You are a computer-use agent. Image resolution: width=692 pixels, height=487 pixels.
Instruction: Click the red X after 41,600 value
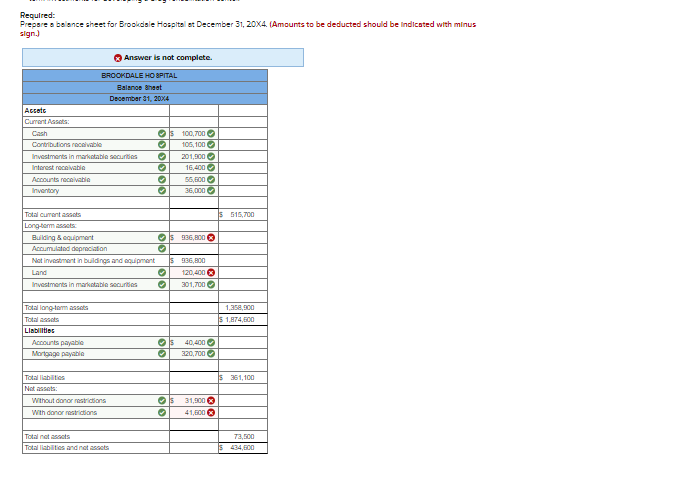point(211,412)
